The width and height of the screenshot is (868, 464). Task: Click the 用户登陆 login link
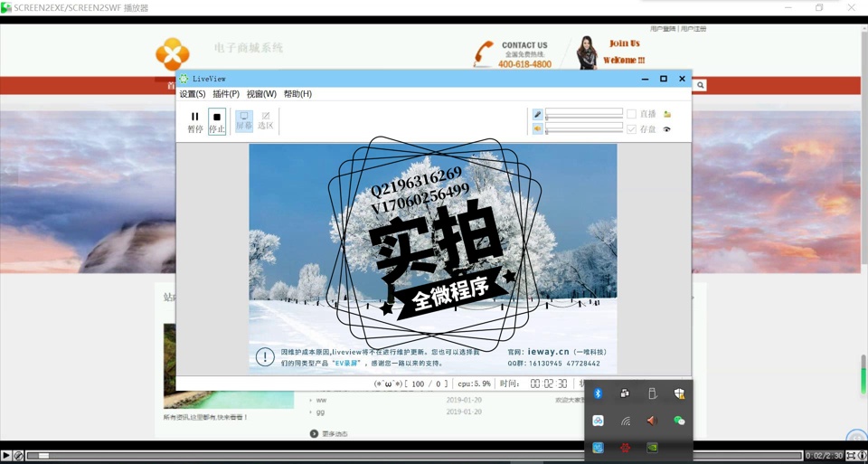663,29
